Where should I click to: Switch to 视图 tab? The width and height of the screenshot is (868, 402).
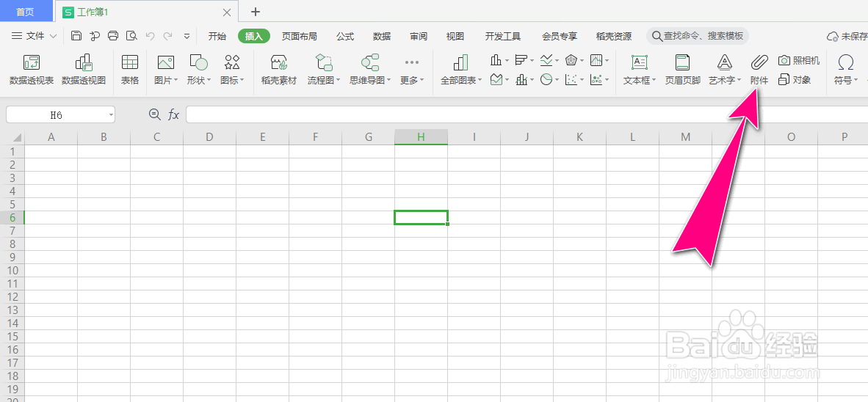455,37
